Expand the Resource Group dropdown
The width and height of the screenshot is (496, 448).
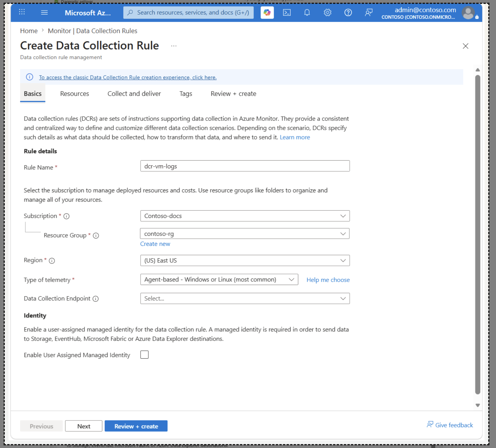coord(245,234)
